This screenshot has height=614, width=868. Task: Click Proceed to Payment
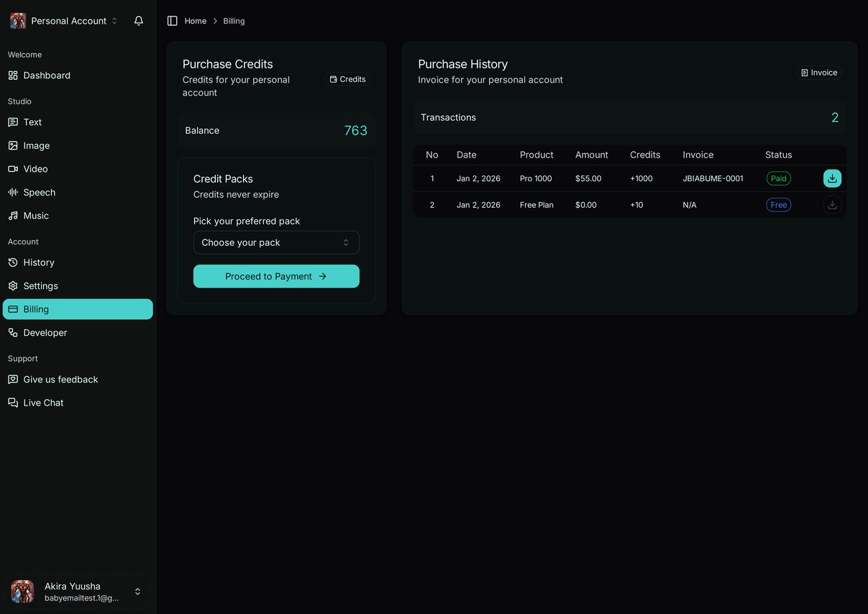[276, 276]
